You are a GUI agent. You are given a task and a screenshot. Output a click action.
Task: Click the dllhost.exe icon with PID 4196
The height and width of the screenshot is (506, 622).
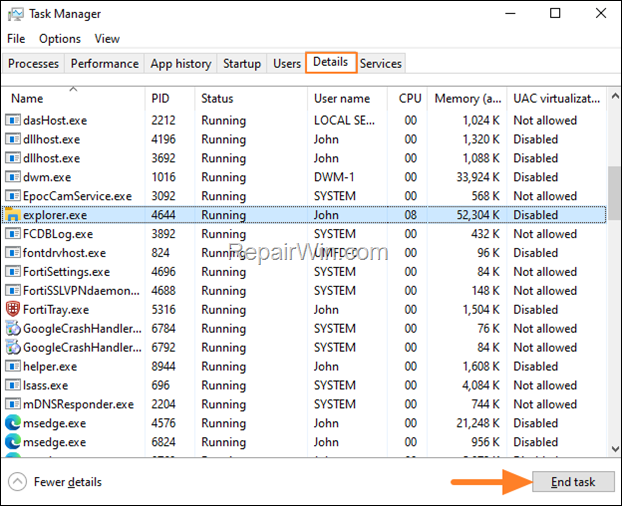[13, 139]
